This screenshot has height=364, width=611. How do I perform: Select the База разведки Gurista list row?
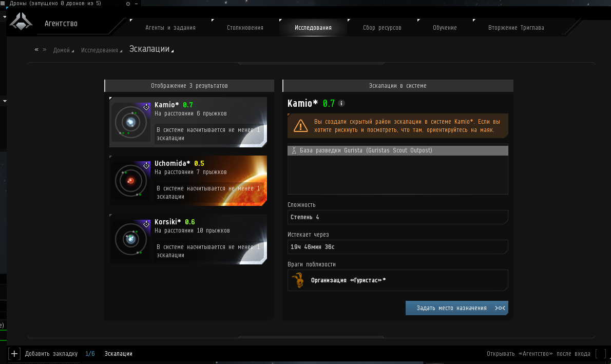pos(398,150)
